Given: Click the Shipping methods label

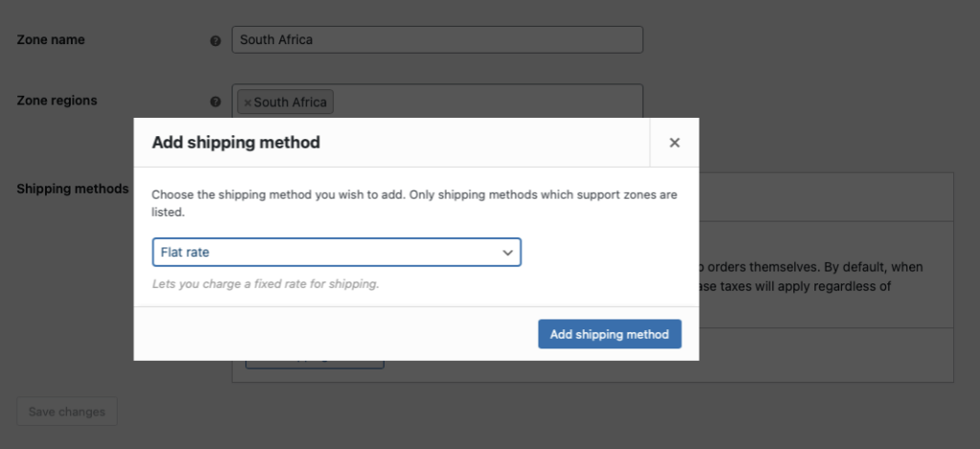Looking at the screenshot, I should point(73,189).
